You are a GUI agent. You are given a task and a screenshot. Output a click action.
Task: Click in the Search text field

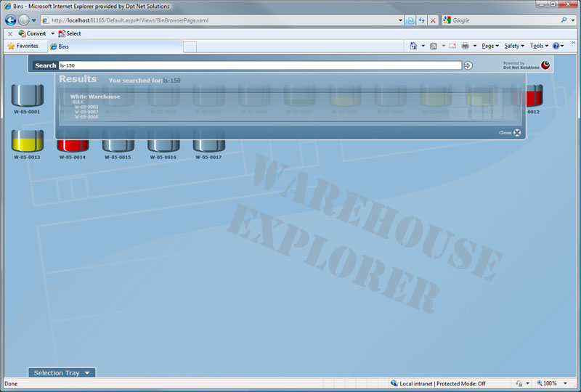(x=260, y=65)
